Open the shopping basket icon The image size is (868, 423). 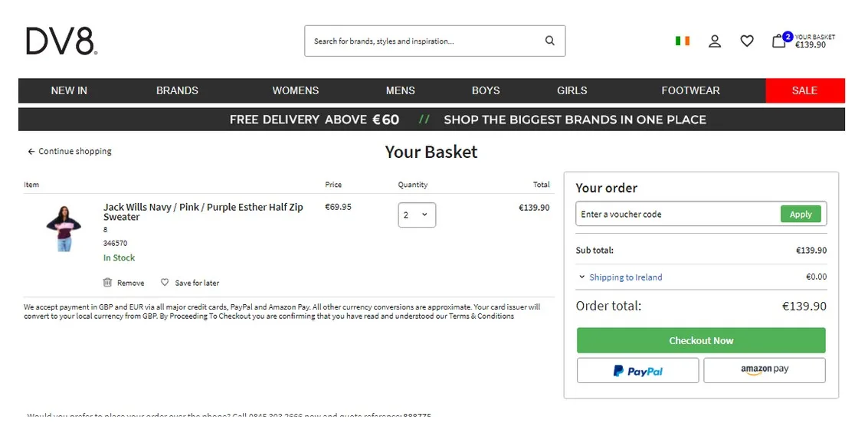coord(779,41)
